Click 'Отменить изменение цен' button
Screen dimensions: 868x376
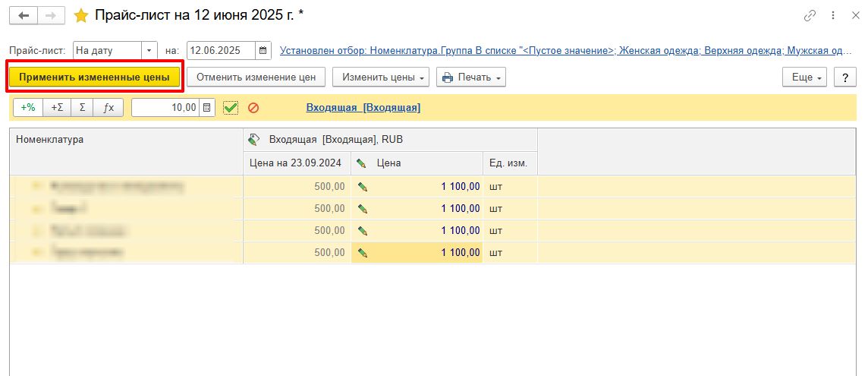point(256,77)
